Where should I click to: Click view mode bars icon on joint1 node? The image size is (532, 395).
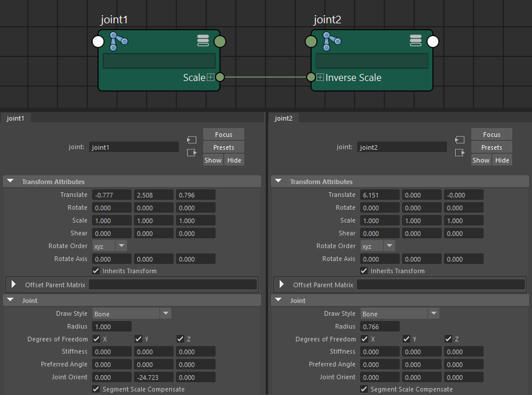point(203,40)
